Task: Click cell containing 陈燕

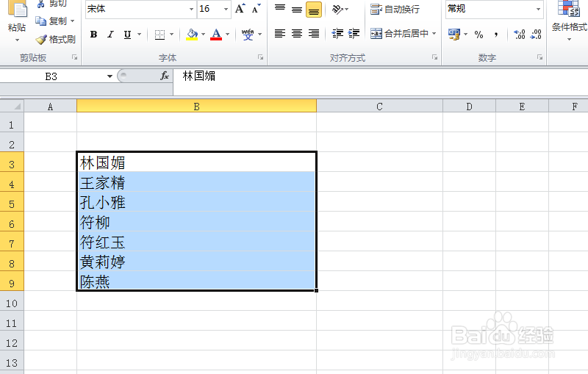Action: pyautogui.click(x=196, y=281)
